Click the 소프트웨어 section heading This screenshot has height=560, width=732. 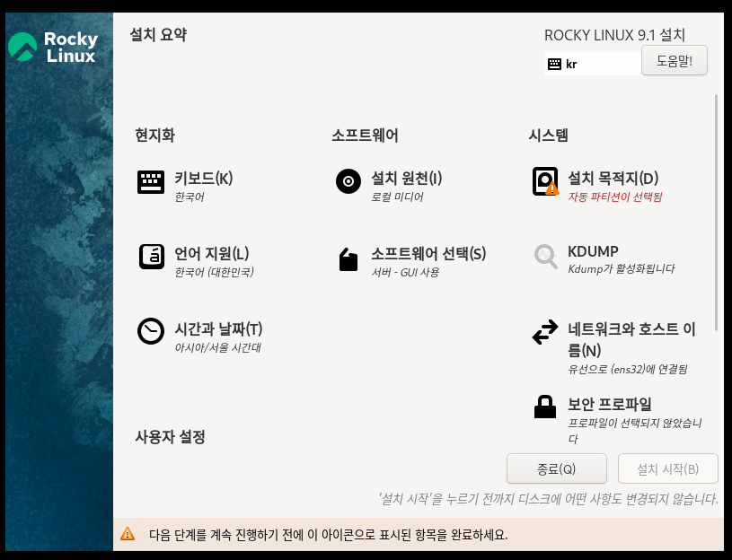(x=365, y=136)
